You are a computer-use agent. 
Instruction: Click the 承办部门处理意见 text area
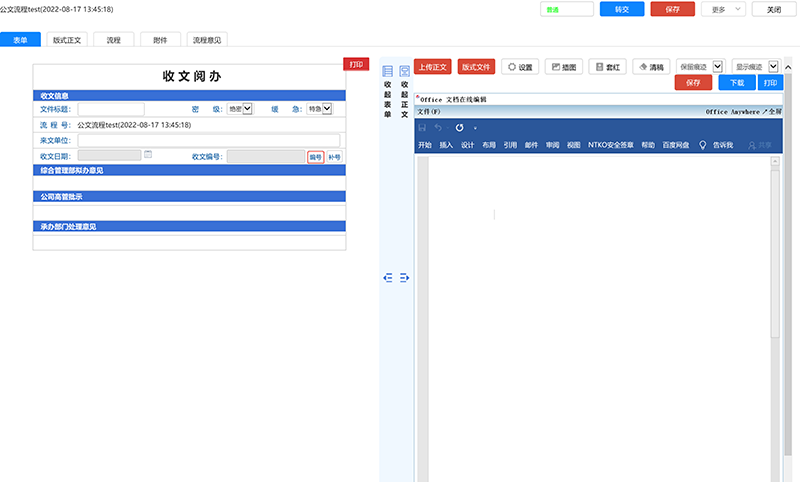point(189,241)
